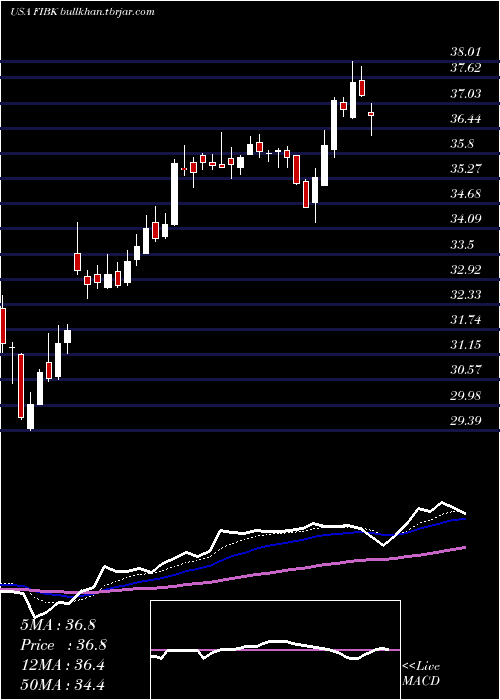Screen dimensions: 500x700
Task: Select the 37.62 price level label
Action: coord(466,68)
